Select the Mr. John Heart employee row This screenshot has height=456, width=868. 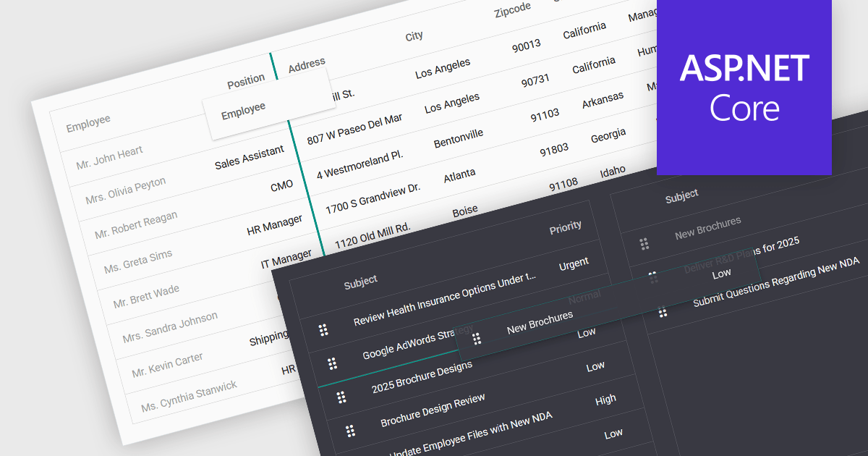[x=109, y=158]
